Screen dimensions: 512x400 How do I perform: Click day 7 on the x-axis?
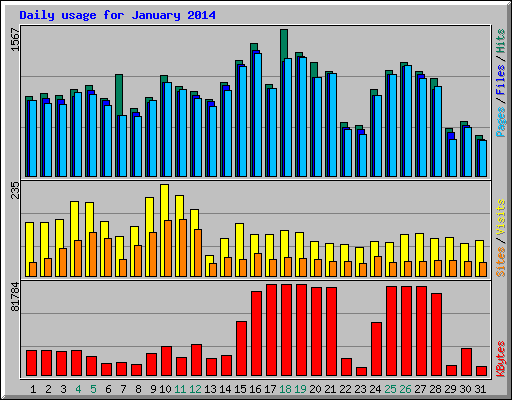(x=123, y=389)
